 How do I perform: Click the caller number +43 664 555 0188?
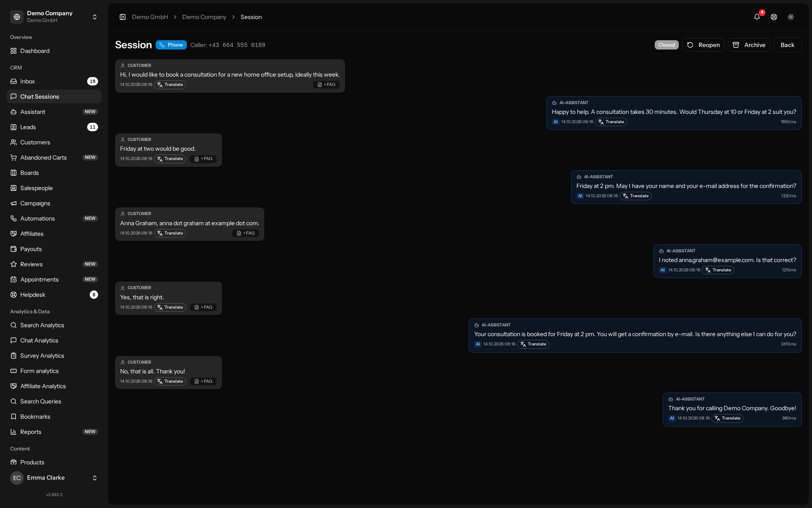(237, 45)
